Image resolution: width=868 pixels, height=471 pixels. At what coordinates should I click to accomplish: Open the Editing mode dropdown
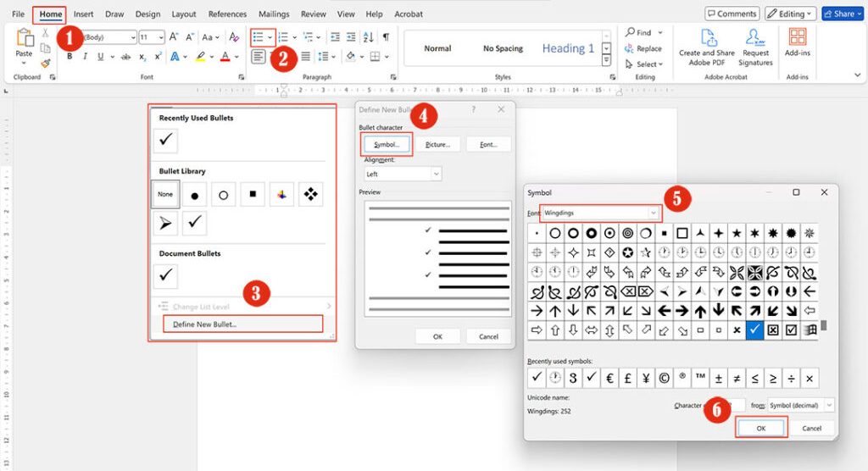point(790,14)
